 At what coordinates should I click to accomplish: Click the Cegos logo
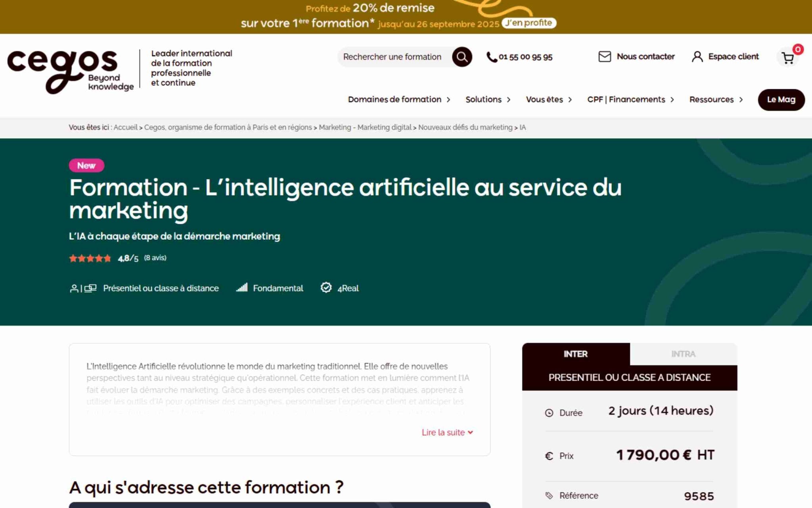click(70, 71)
